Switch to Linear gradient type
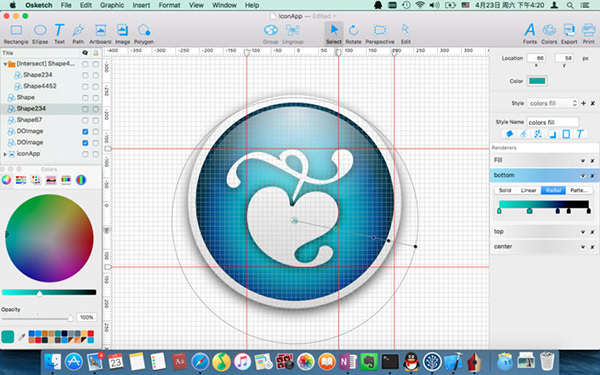 click(528, 190)
